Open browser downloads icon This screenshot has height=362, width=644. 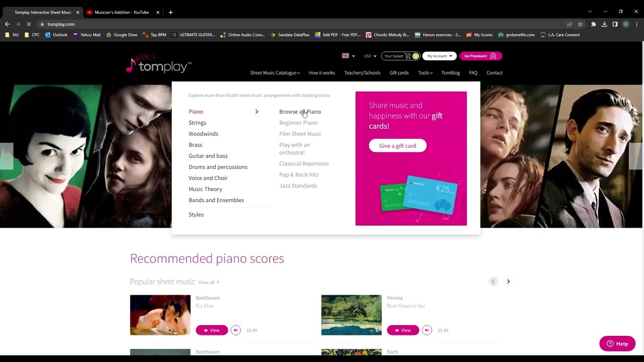(x=604, y=24)
